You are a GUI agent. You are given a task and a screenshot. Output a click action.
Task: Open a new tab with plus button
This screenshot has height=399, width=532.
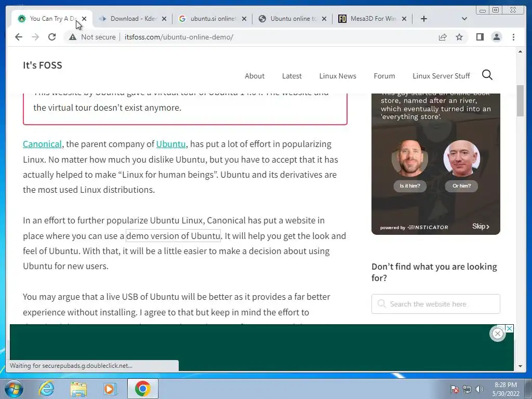pos(424,19)
